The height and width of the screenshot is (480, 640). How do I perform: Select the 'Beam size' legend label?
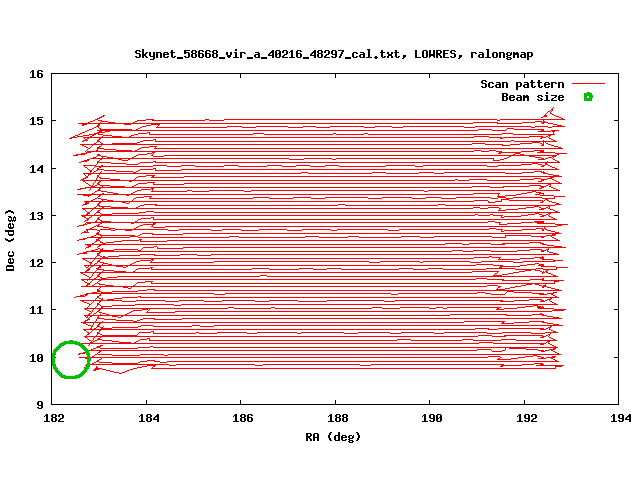point(533,97)
